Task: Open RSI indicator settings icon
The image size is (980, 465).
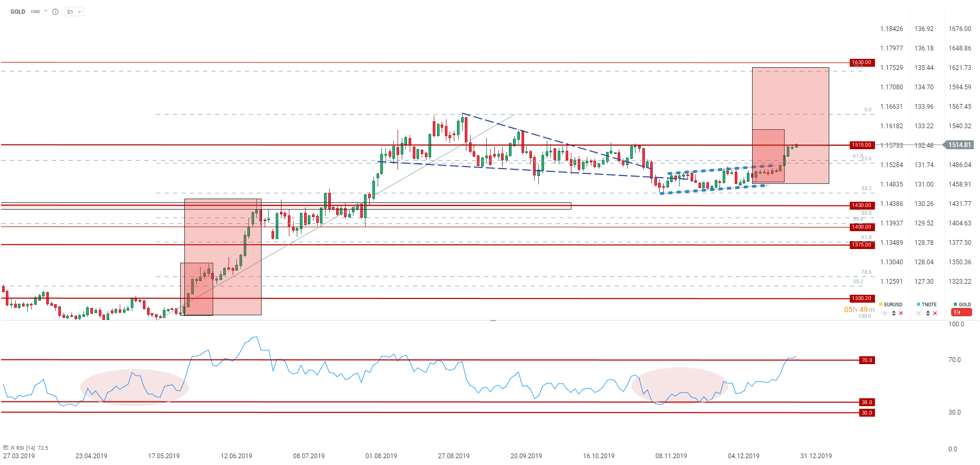Action: [5, 448]
